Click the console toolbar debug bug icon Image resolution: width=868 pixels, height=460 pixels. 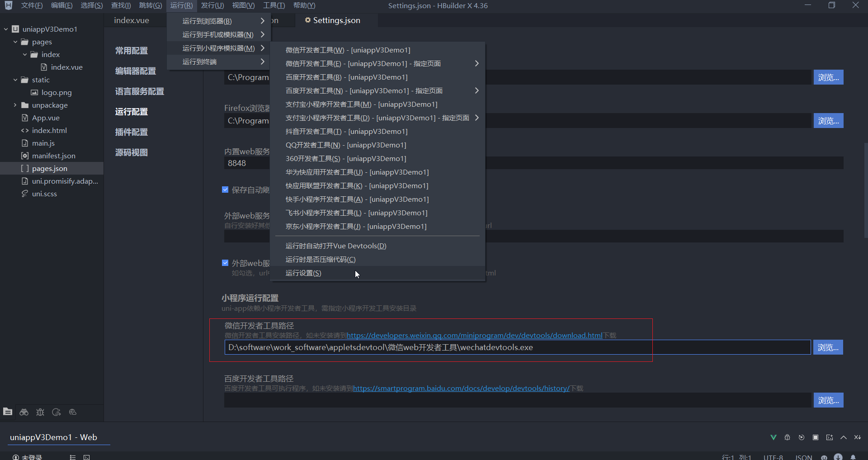click(x=788, y=437)
